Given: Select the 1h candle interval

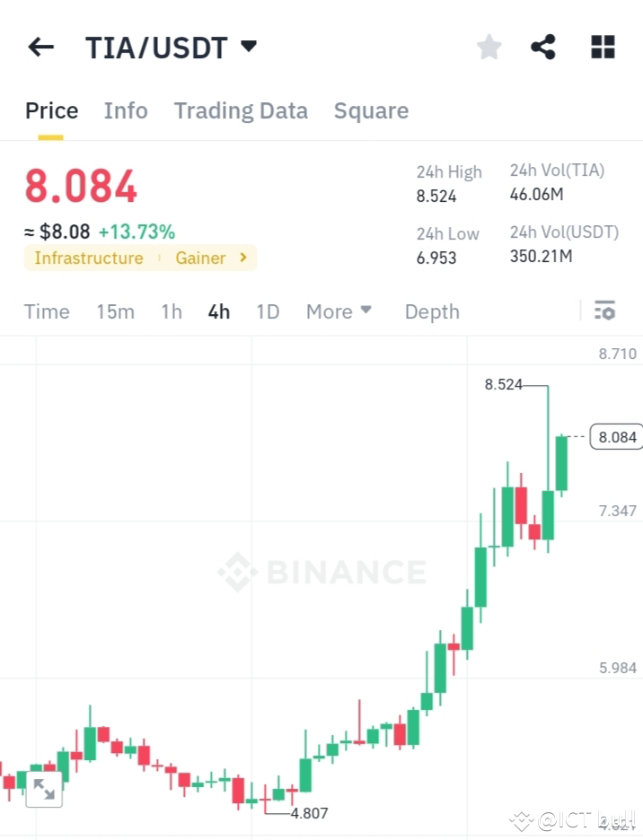Looking at the screenshot, I should pyautogui.click(x=171, y=311).
